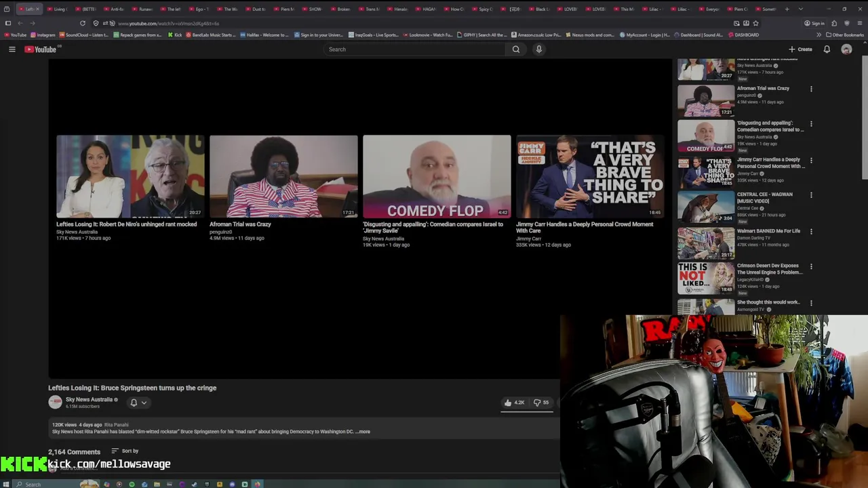The width and height of the screenshot is (868, 488).
Task: Open the Amazon.co.uk bookmark
Action: pyautogui.click(x=536, y=35)
